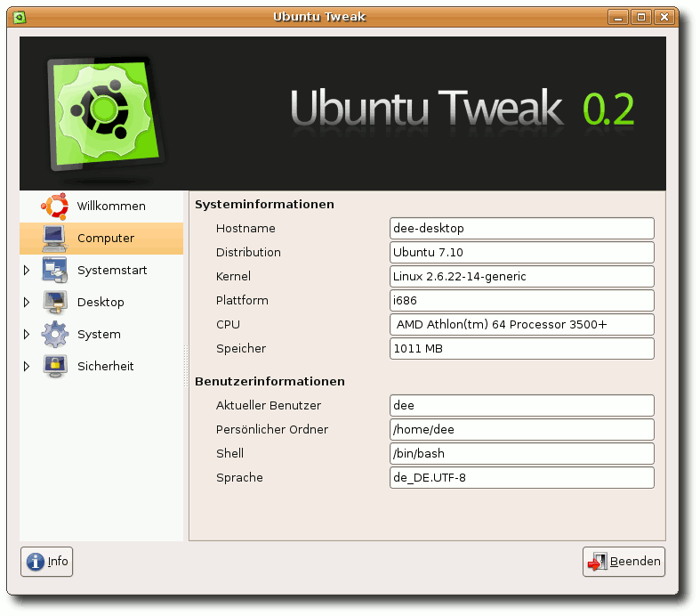The width and height of the screenshot is (700, 616).
Task: Click the CPU label
Action: click(x=228, y=325)
